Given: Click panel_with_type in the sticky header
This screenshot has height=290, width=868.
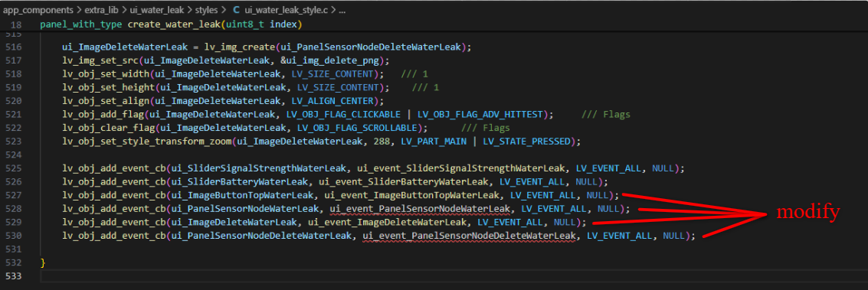Looking at the screenshot, I should [x=81, y=24].
